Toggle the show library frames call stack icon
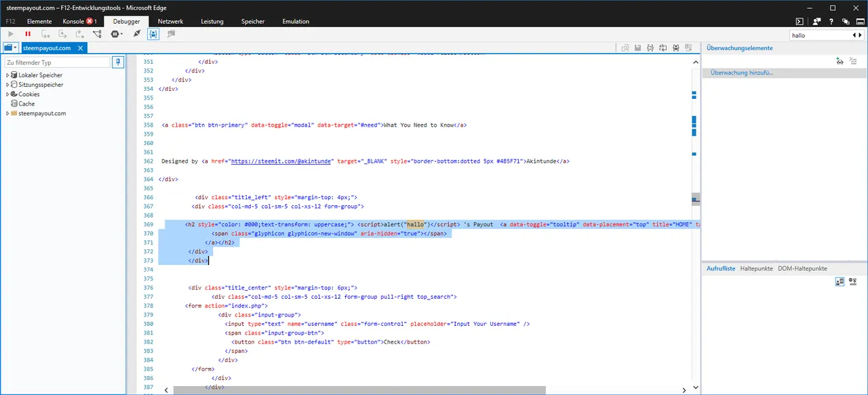Image resolution: width=868 pixels, height=395 pixels. (840, 281)
